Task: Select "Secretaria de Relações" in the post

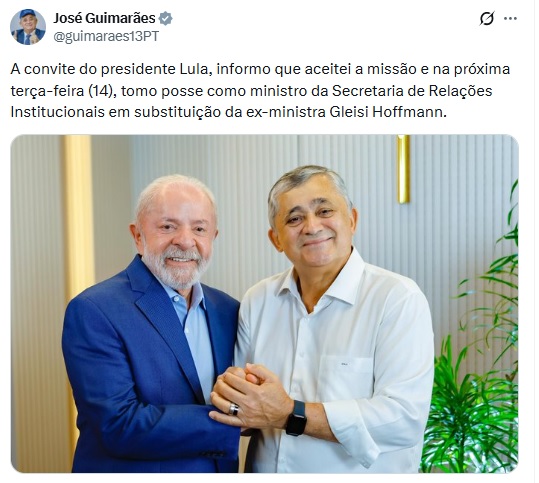Action: coord(412,91)
